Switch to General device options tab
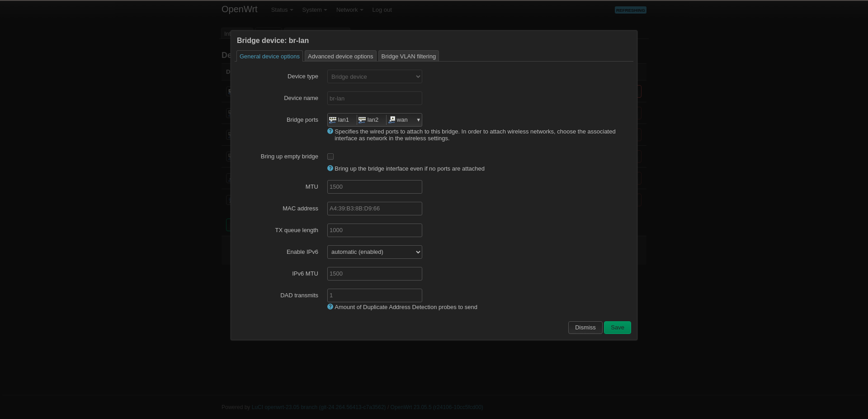Image resolution: width=868 pixels, height=419 pixels. 269,56
